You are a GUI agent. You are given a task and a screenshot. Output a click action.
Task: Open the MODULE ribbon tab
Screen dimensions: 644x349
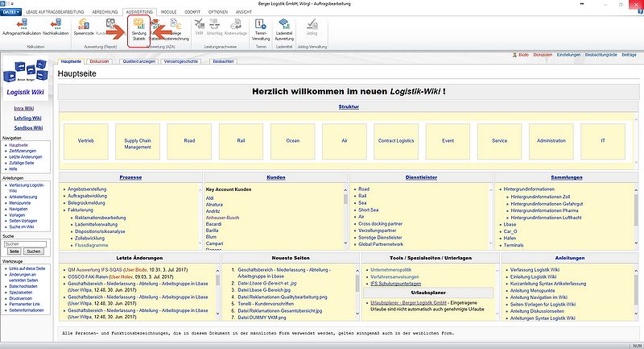coord(168,12)
